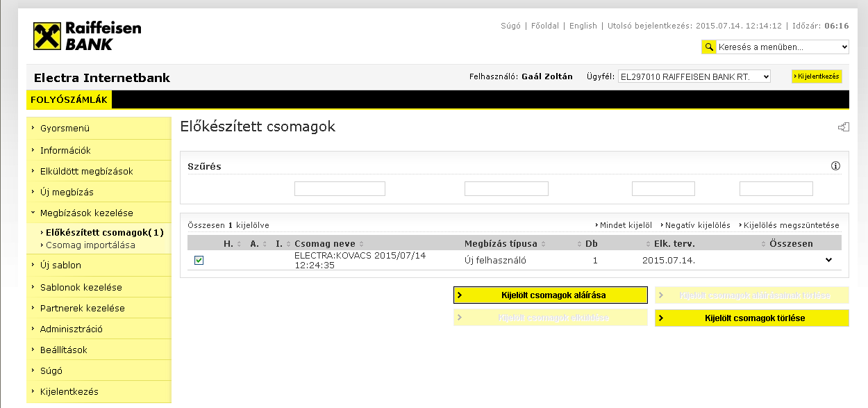Choose Kijelentkezés in the sidebar menu
This screenshot has height=408, width=868.
point(98,391)
